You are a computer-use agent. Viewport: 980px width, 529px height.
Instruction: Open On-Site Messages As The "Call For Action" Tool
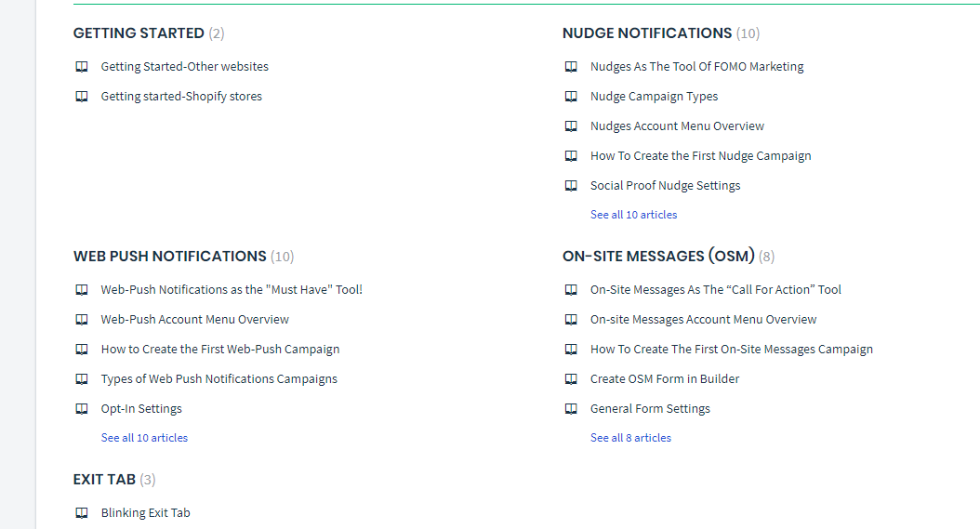tap(716, 289)
